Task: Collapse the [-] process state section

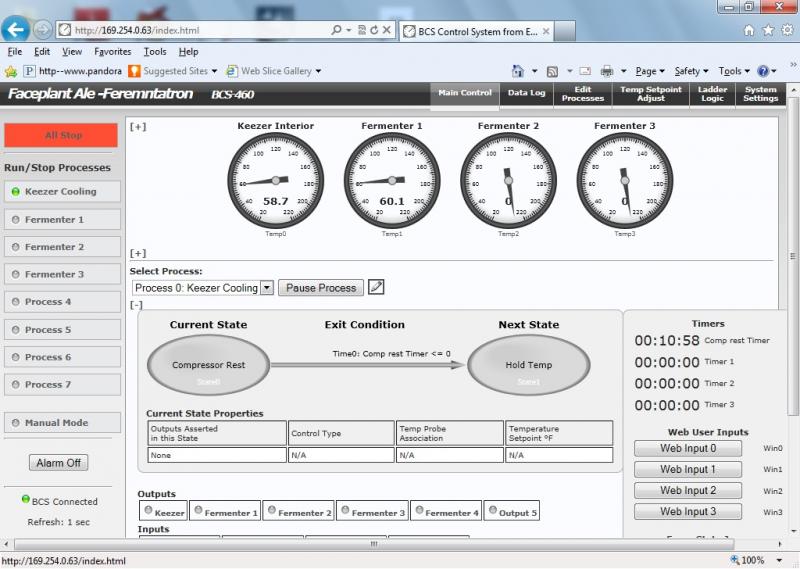Action: [x=136, y=305]
